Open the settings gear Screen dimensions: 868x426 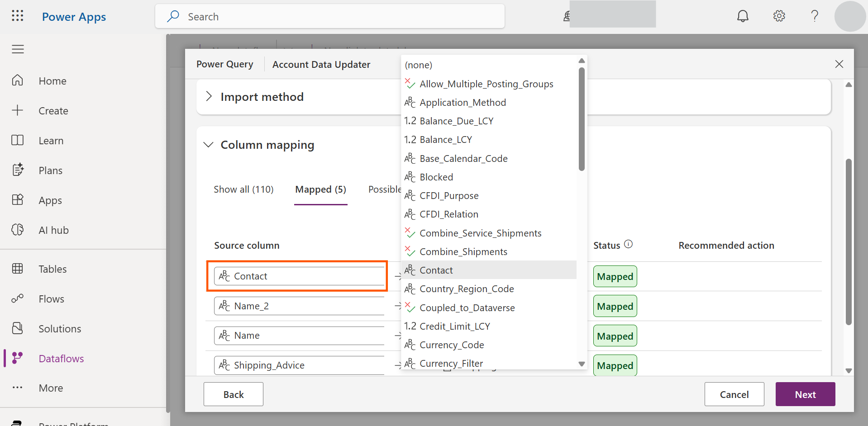[779, 16]
